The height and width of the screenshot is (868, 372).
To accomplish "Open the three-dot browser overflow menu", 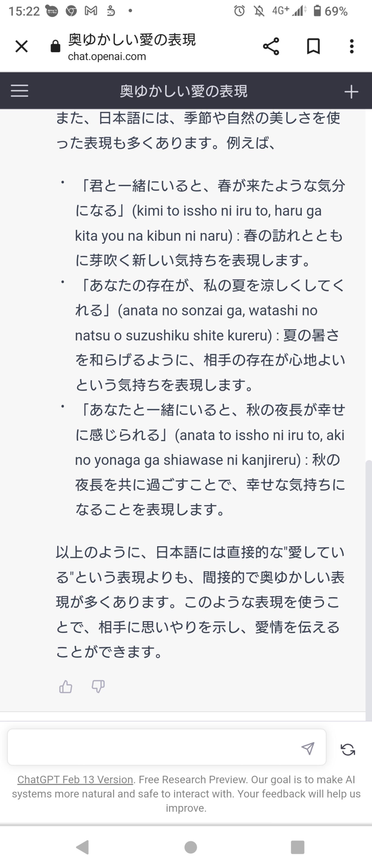I will pyautogui.click(x=352, y=46).
